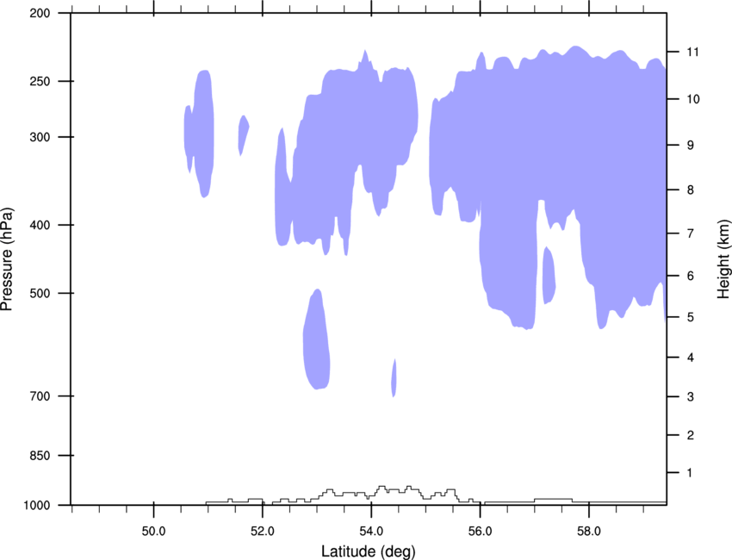Click the tiny cloud sliver near 54.4 degrees latitude
732x560 pixels.
coord(394,378)
